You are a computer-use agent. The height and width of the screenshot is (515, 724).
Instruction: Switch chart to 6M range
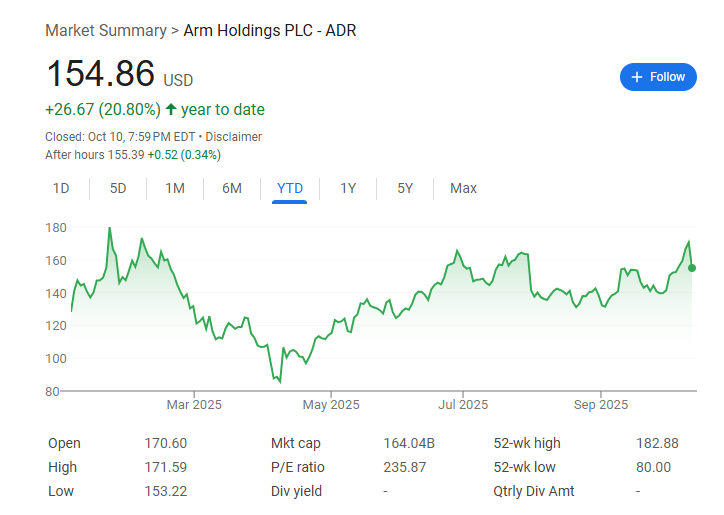[x=232, y=188]
